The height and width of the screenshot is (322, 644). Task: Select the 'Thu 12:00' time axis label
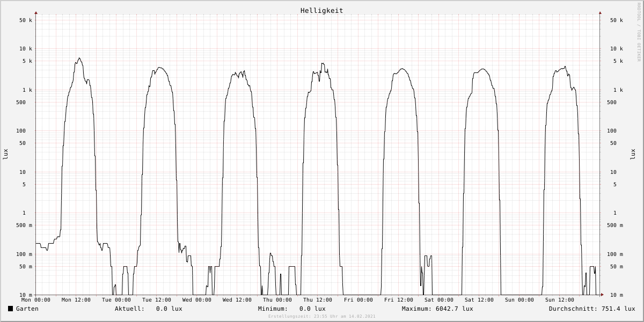pyautogui.click(x=318, y=300)
